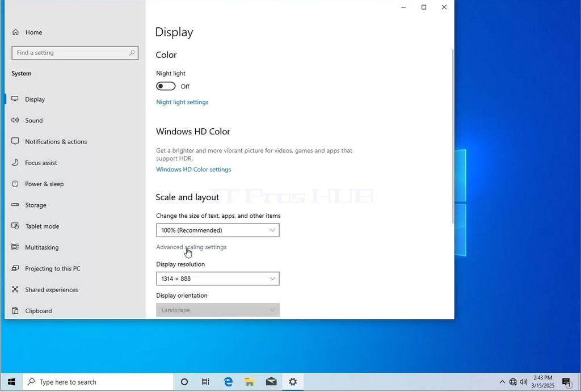581x392 pixels.
Task: Show hidden system tray icons
Action: (502, 382)
